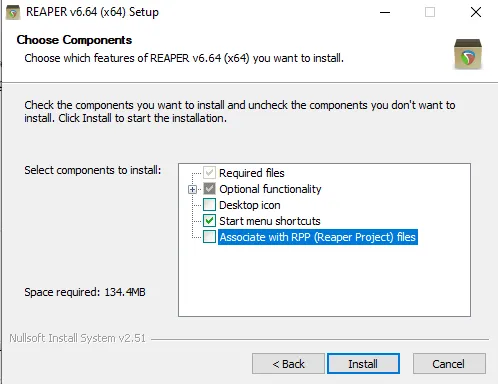Enable the Desktop icon checkbox
Screen dimensions: 498x384
[x=209, y=205]
